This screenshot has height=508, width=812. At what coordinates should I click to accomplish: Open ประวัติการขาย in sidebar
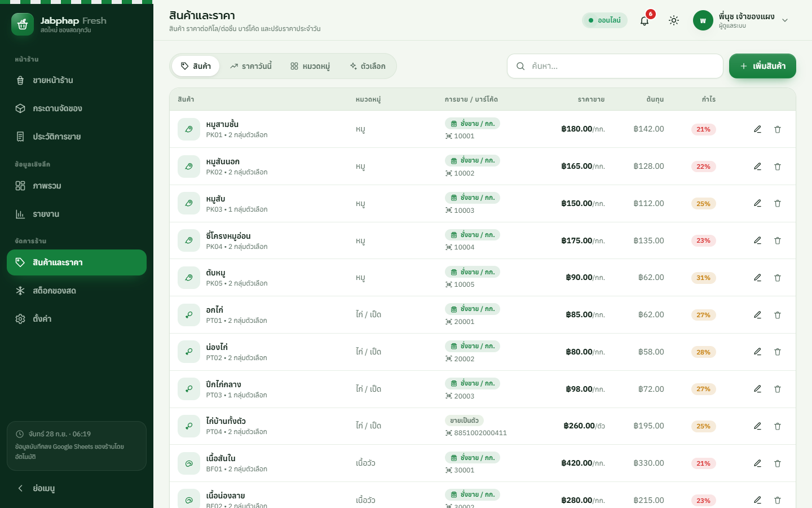pyautogui.click(x=77, y=137)
